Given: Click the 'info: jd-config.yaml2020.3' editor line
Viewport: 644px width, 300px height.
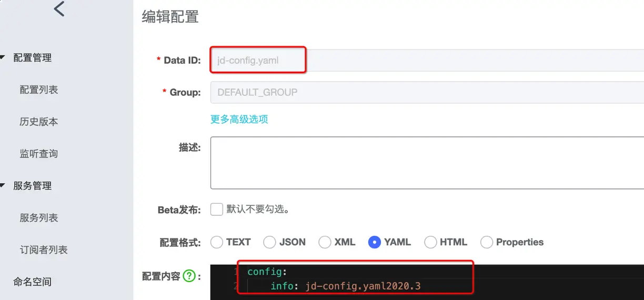Looking at the screenshot, I should pos(346,286).
